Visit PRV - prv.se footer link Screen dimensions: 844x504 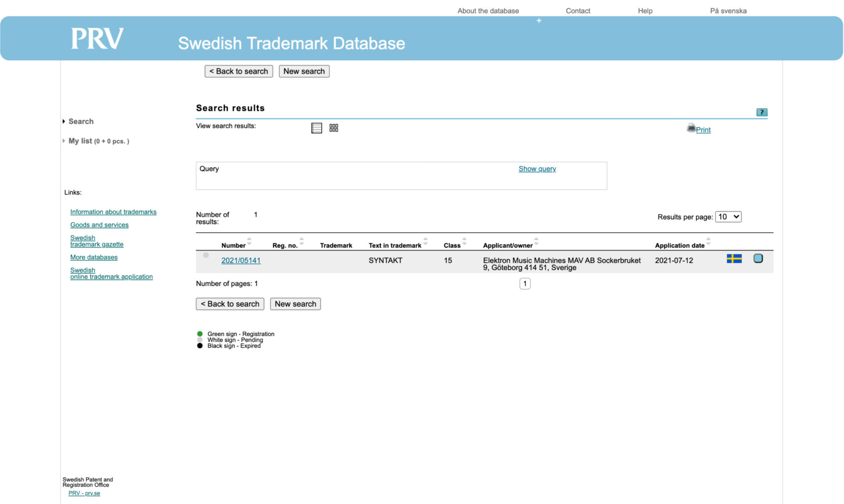(84, 493)
